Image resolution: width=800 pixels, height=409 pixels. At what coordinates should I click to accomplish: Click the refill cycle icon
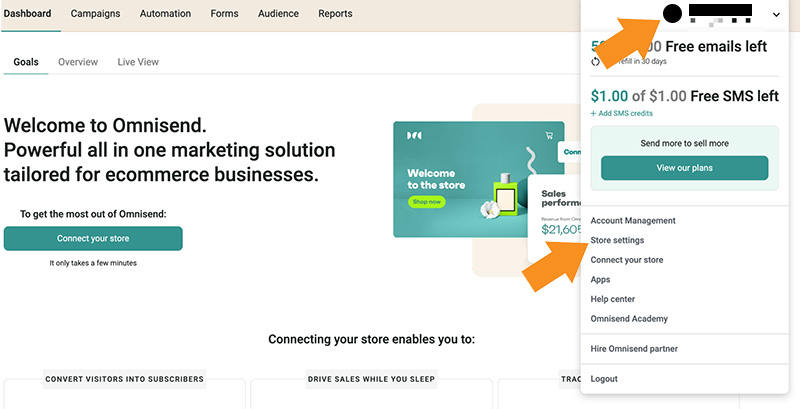click(595, 62)
